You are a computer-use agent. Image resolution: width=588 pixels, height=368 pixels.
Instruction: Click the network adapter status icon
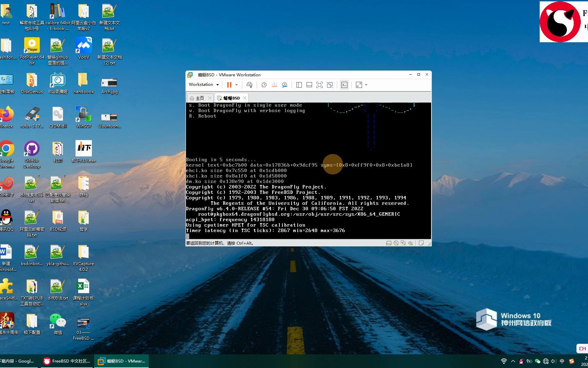click(x=403, y=243)
